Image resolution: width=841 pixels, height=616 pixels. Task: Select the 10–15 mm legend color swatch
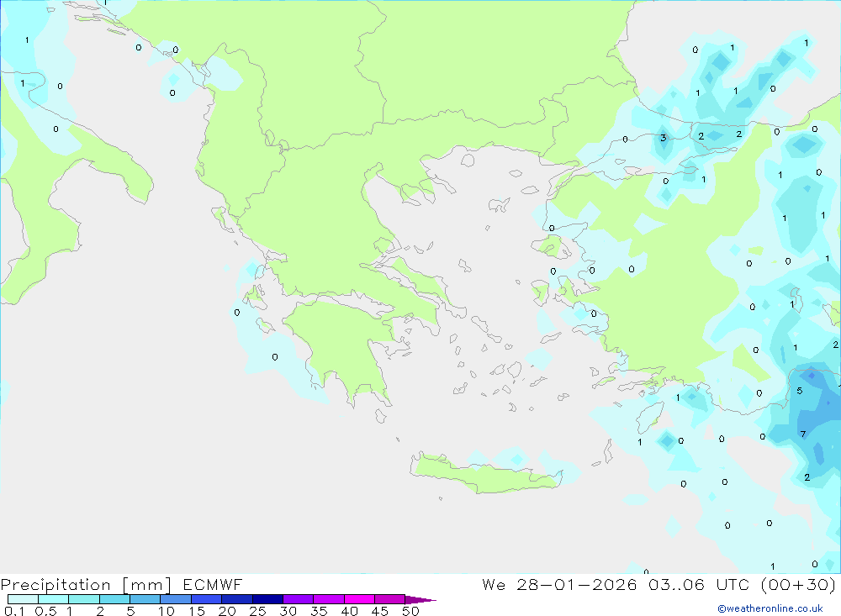176,599
